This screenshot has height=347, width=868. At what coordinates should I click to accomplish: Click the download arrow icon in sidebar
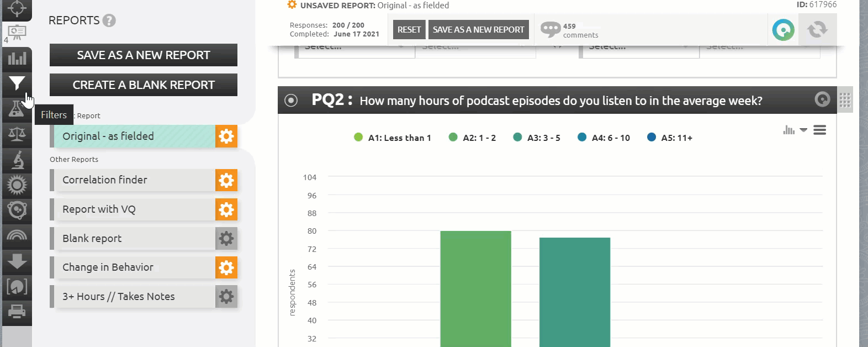(x=17, y=261)
